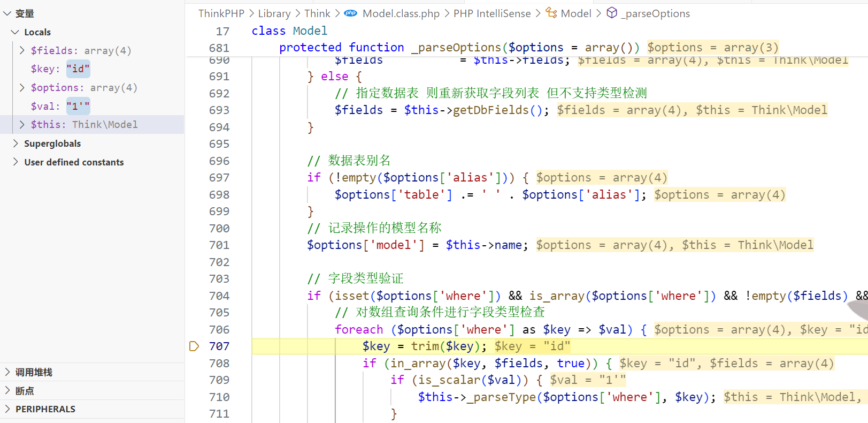Click the PHP file icon in breadcrumb
This screenshot has height=423, width=868.
coord(350,13)
